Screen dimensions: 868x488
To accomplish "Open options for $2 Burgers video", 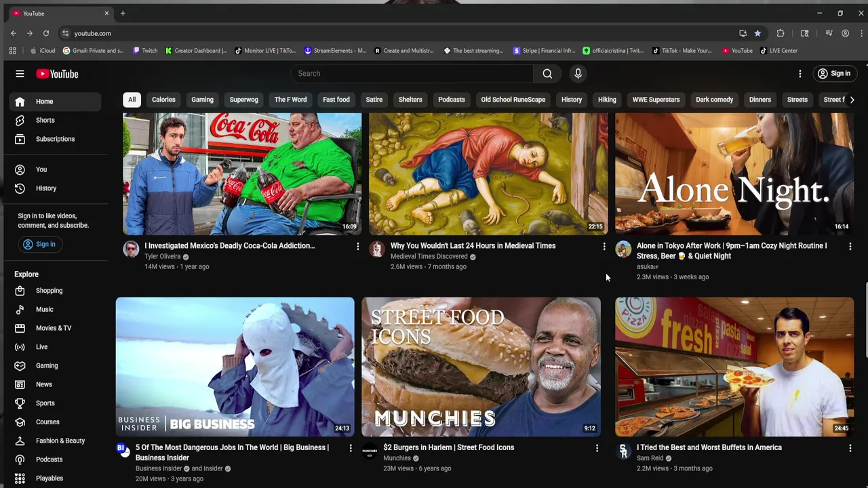I will click(596, 448).
